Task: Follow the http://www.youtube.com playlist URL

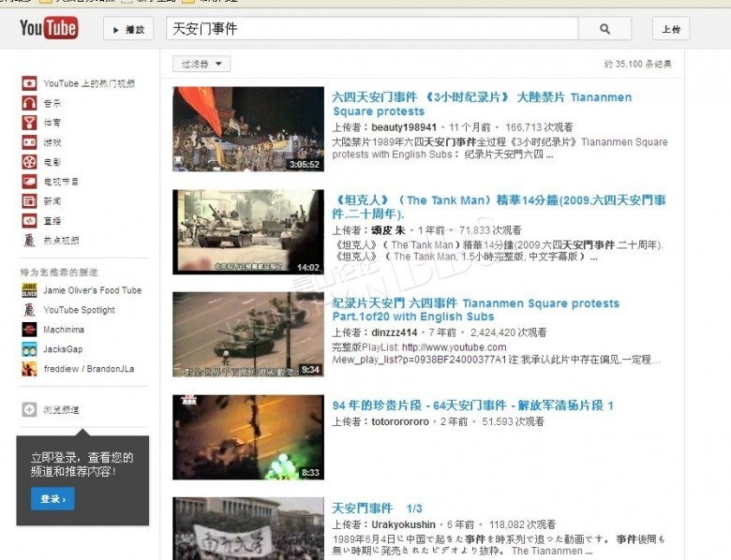Action: click(454, 347)
